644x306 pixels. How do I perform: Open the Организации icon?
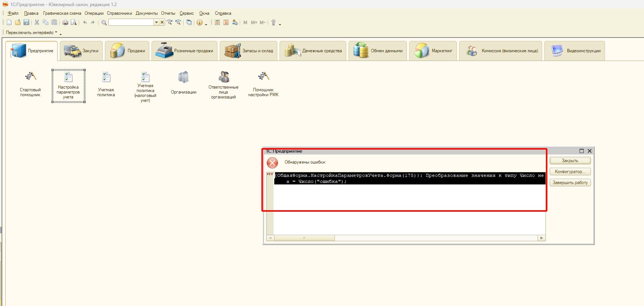(x=184, y=83)
